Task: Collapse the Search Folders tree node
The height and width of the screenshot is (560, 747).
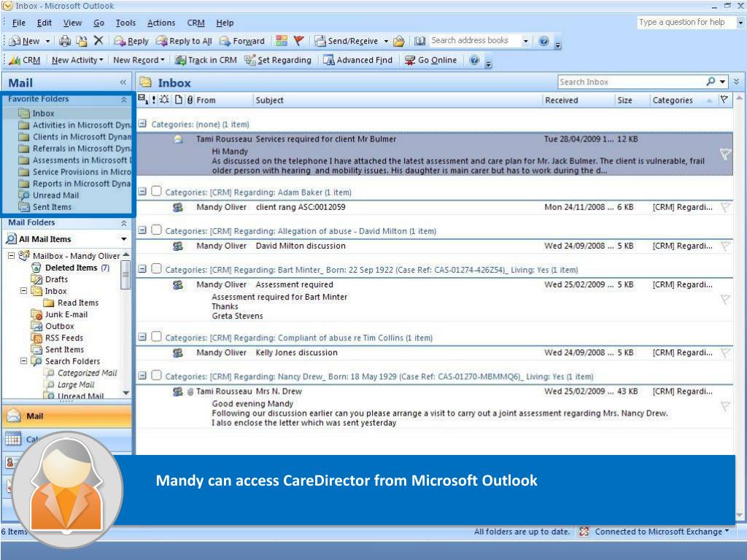Action: coord(23,361)
